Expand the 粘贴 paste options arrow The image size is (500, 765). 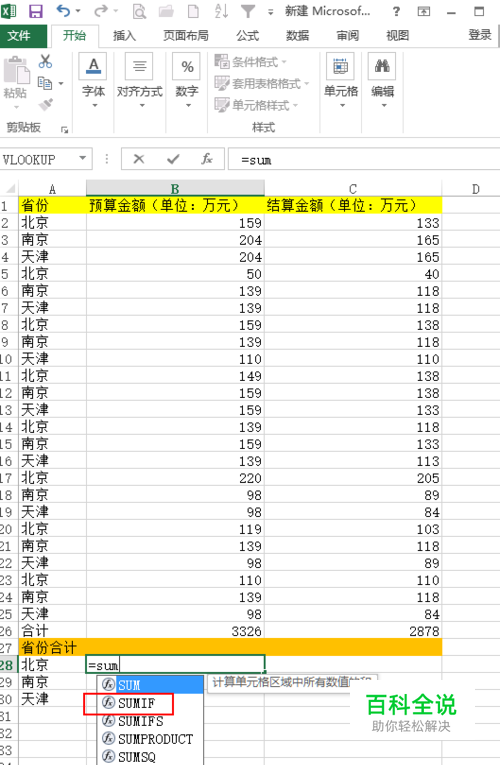pyautogui.click(x=16, y=107)
